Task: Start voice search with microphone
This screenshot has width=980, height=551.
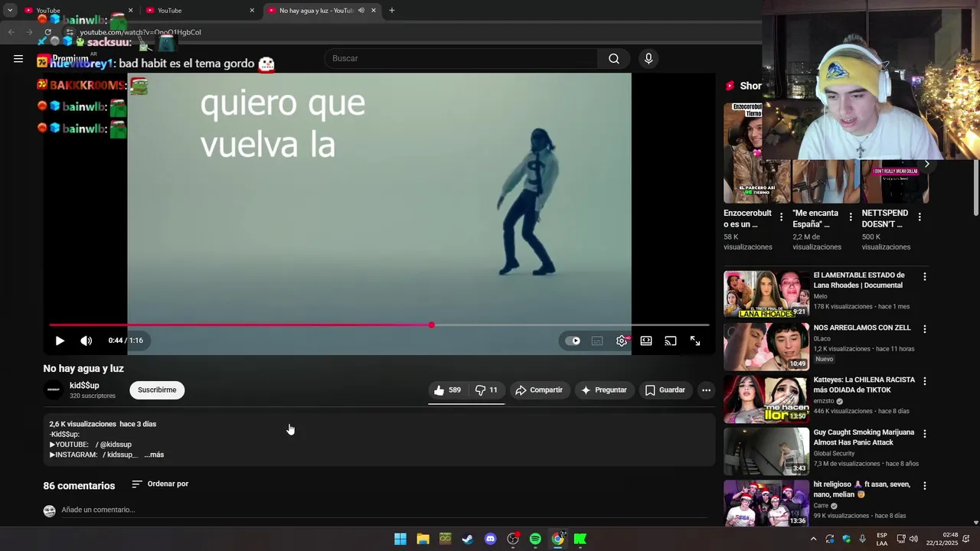Action: tap(648, 58)
